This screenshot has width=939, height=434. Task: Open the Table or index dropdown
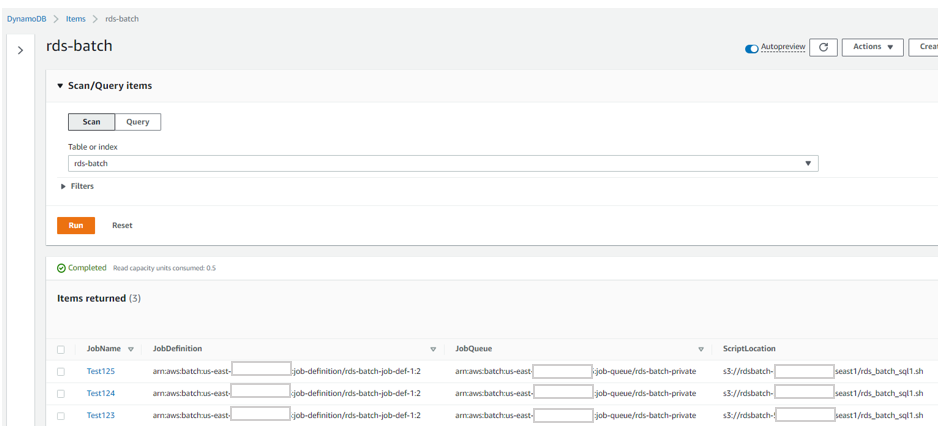tap(443, 163)
